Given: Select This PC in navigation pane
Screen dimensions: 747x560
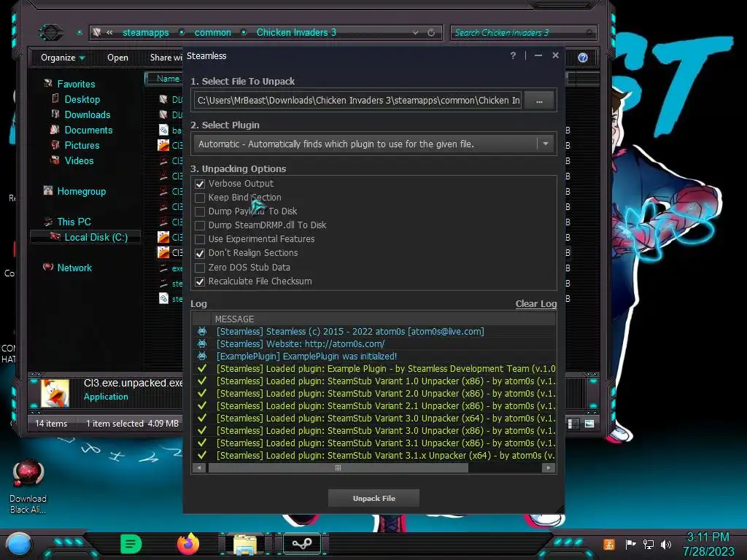Looking at the screenshot, I should click(74, 222).
